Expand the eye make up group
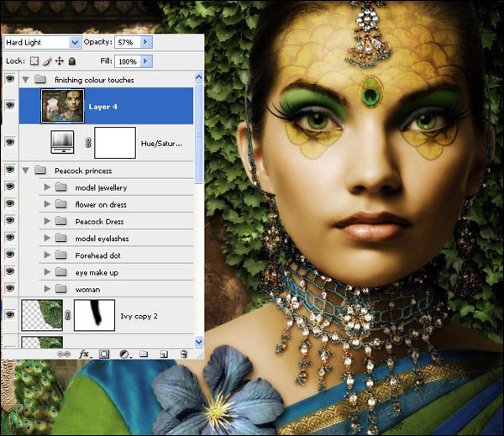The width and height of the screenshot is (504, 436). (x=47, y=272)
